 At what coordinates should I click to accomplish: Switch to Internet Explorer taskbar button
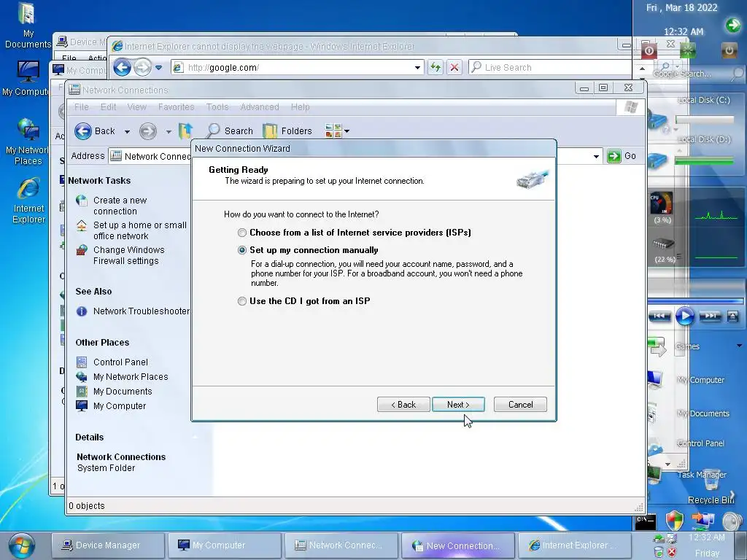[x=574, y=545]
